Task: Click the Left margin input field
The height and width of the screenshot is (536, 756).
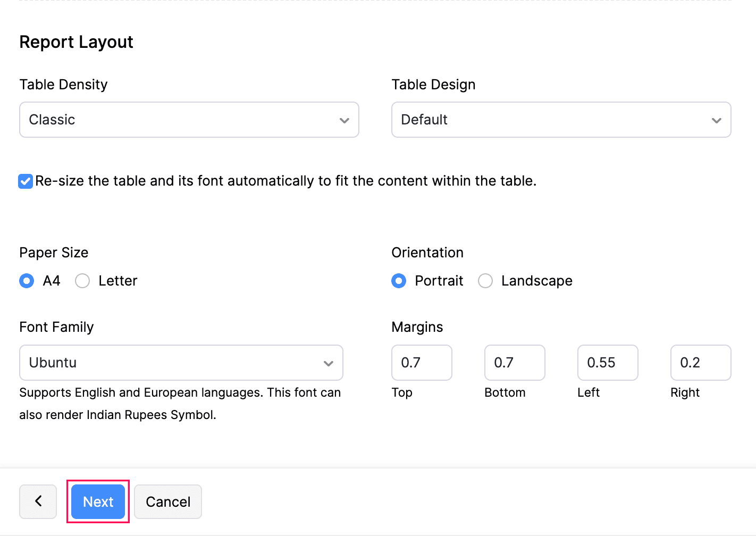Action: 608,363
